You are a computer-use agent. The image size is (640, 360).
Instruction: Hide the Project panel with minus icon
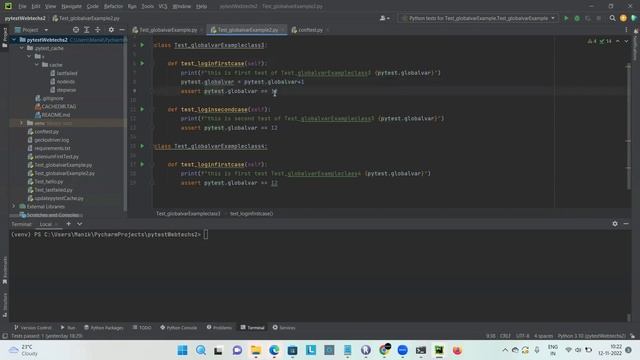point(122,30)
